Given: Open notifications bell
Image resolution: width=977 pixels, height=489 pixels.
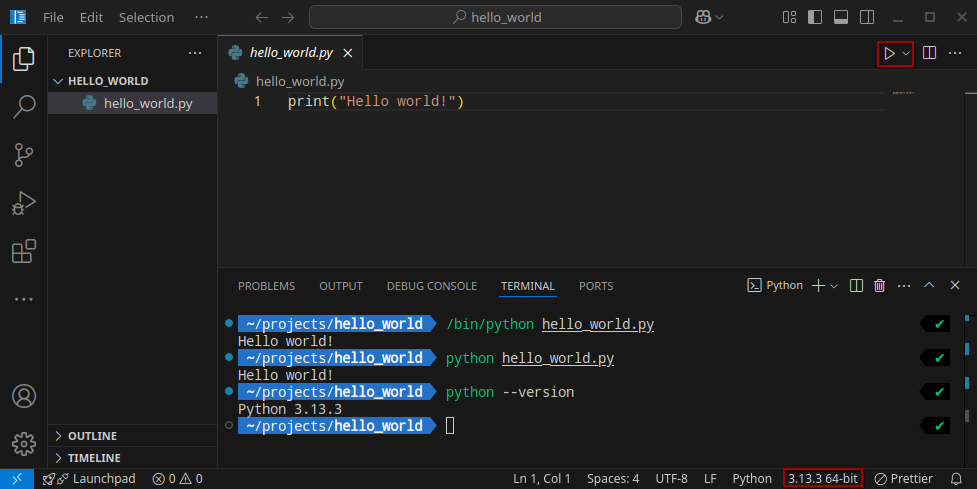Looking at the screenshot, I should click(x=956, y=478).
